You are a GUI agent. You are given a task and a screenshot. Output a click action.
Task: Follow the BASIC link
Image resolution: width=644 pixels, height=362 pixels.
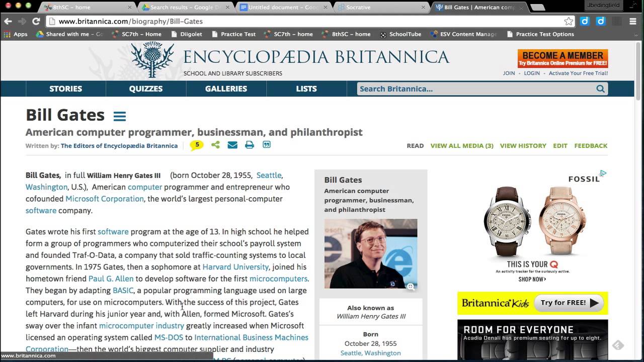(123, 291)
